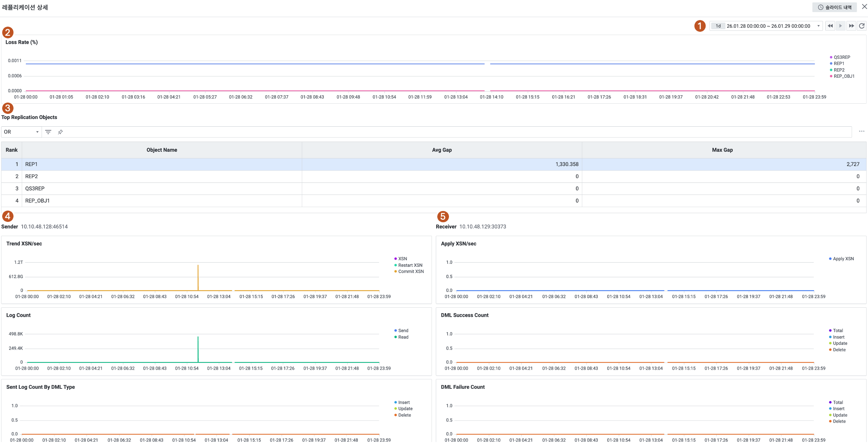Sort by the Max Gap column header
The width and height of the screenshot is (868, 446).
[x=722, y=150]
